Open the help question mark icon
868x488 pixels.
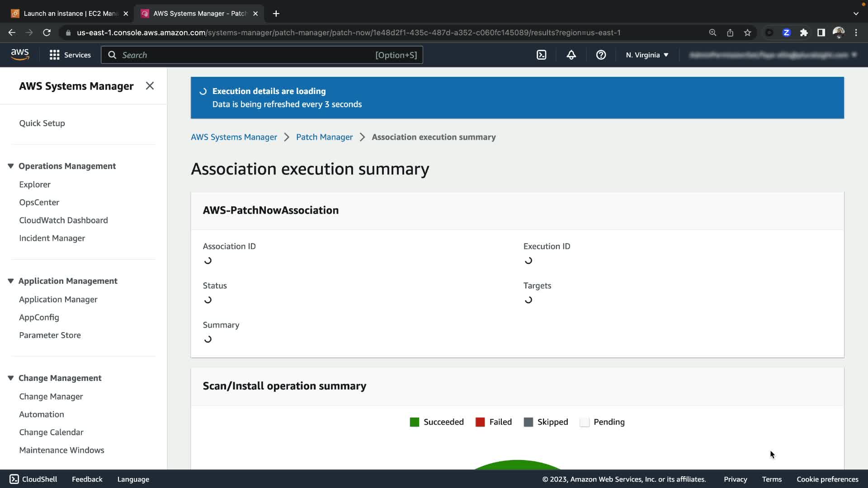coord(601,55)
